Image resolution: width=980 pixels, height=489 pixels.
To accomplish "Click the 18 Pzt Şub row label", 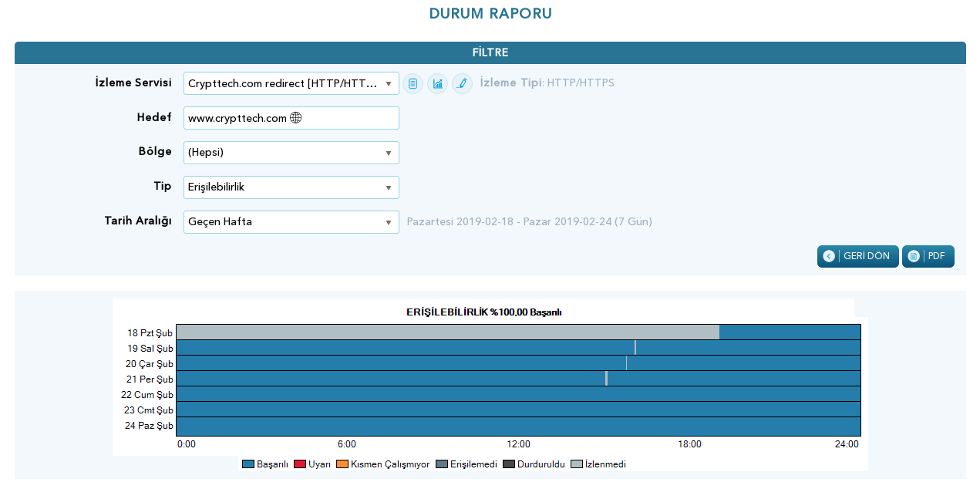I will pos(150,333).
